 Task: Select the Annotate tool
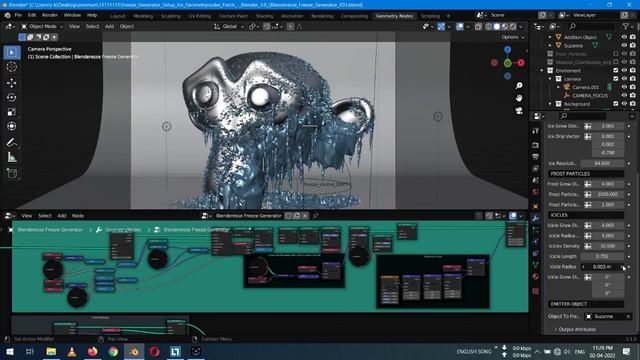[11, 142]
